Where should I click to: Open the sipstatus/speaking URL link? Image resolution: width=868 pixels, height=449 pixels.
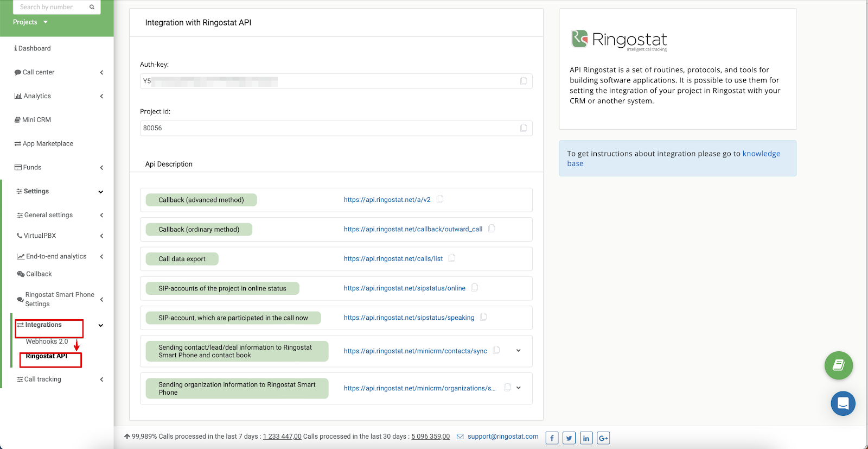pyautogui.click(x=409, y=318)
